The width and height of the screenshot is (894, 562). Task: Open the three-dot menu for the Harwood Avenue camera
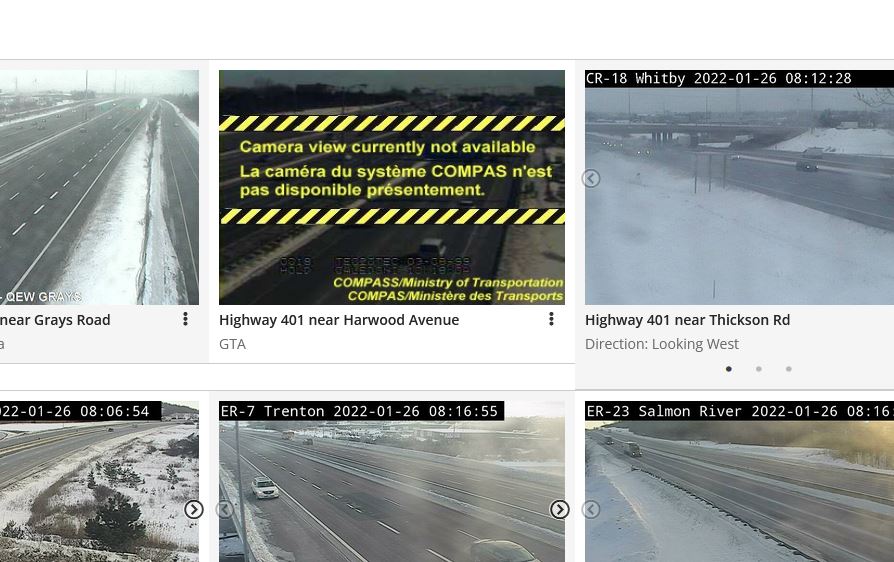[551, 319]
